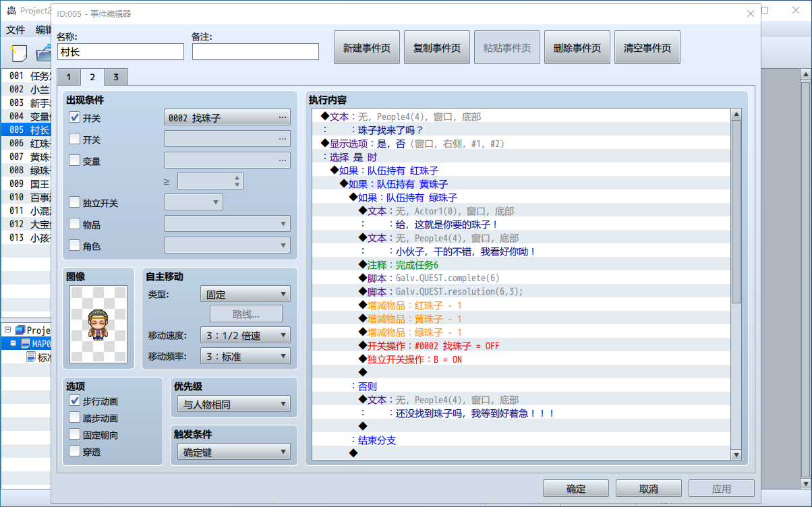Open the 优先级 dropdown showing 与人物相同
Screen dimensions: 812x507
click(234, 404)
